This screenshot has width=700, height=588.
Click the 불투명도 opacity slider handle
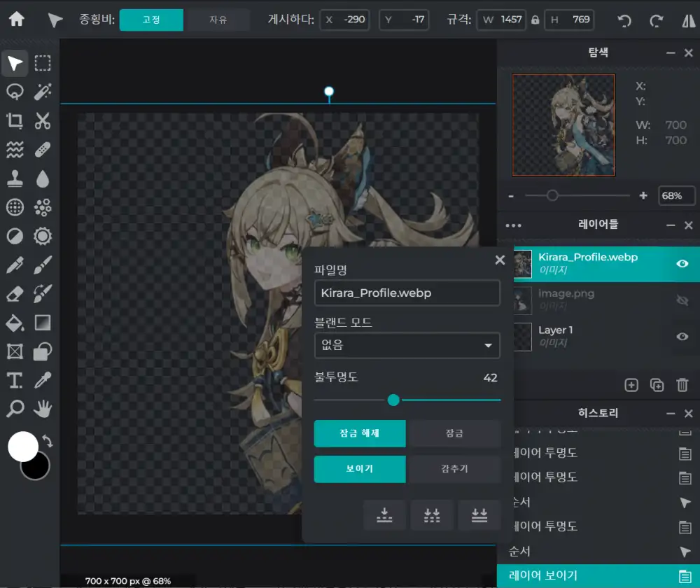[393, 400]
